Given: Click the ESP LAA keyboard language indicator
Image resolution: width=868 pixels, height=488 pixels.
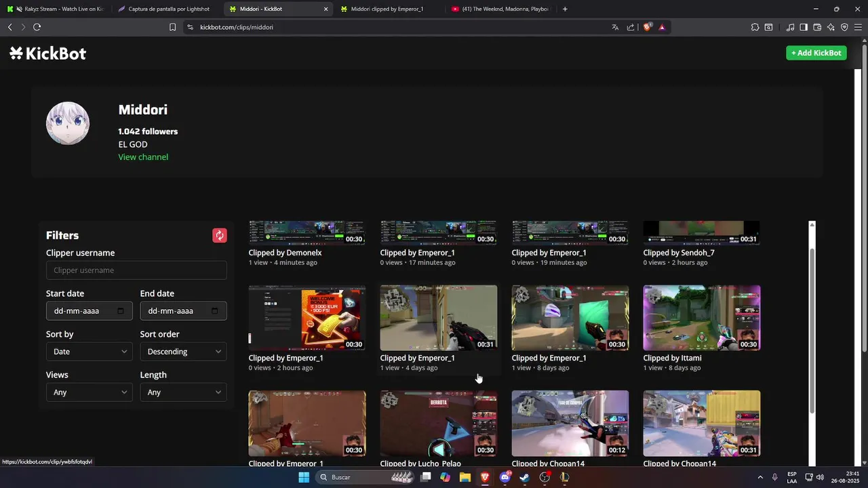Looking at the screenshot, I should coord(792,477).
